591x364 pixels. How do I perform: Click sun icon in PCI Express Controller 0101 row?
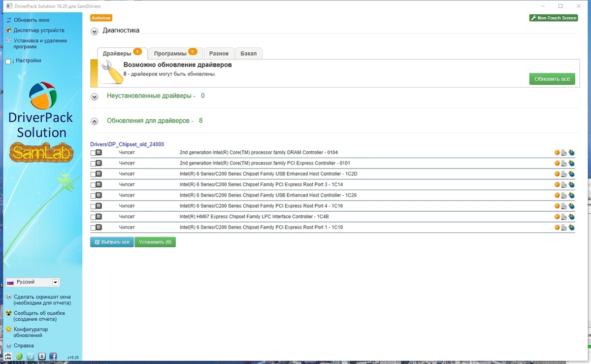[x=557, y=164]
